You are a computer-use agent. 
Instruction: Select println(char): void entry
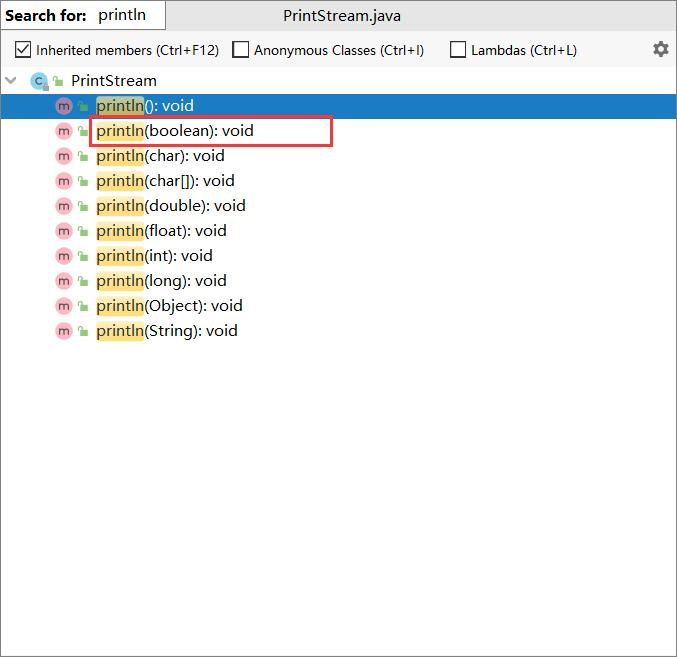point(160,156)
